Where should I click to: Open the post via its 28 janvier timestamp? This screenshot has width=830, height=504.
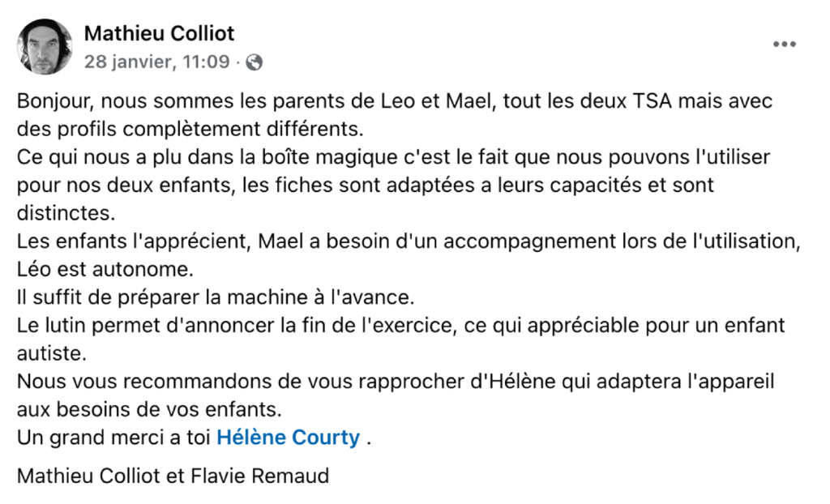pyautogui.click(x=156, y=62)
